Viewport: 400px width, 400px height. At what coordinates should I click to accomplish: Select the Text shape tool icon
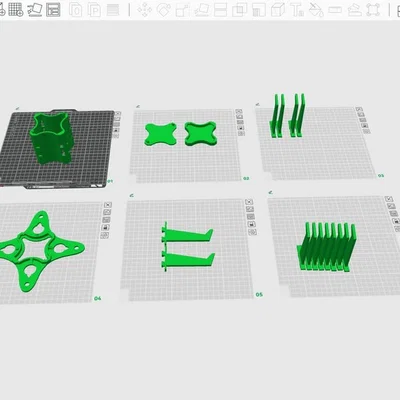click(x=297, y=10)
